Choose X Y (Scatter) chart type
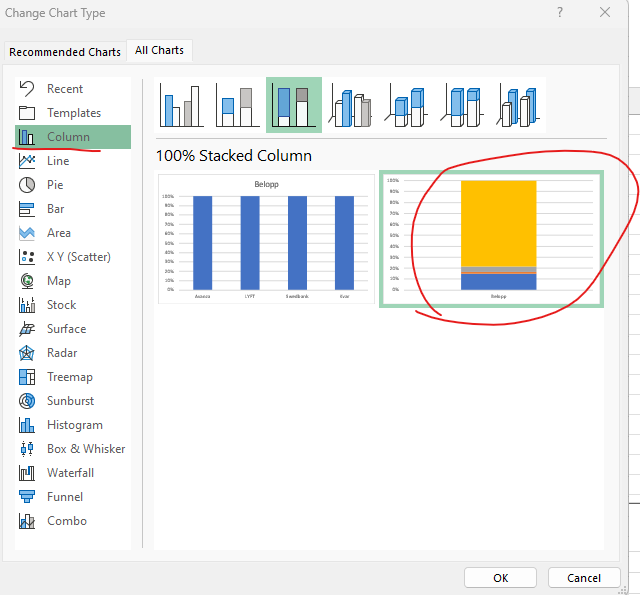Viewport: 640px width, 595px height. coord(78,257)
